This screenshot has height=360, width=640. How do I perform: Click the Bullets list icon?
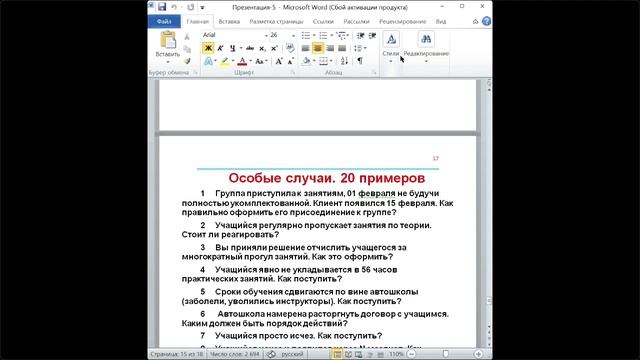pyautogui.click(x=306, y=36)
